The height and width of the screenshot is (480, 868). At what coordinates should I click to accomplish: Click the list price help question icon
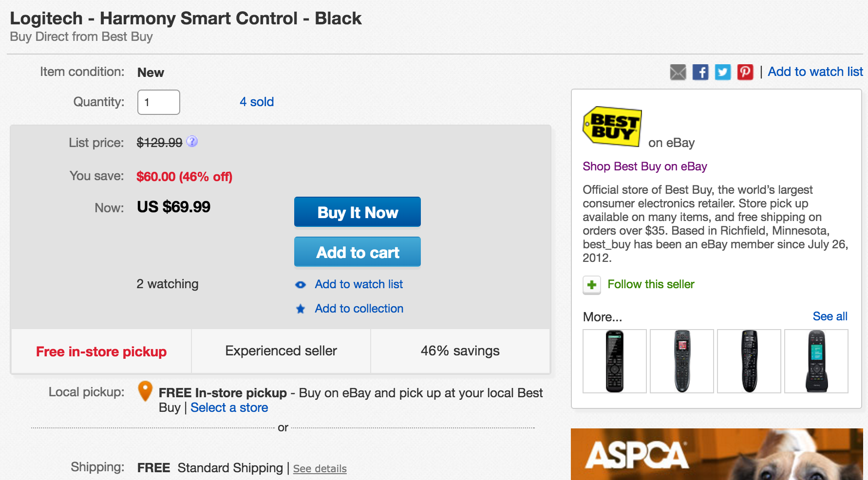coord(192,142)
